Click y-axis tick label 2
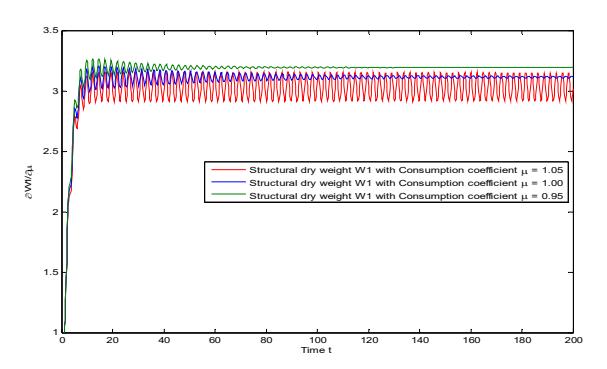The image size is (607, 369). (x=55, y=212)
